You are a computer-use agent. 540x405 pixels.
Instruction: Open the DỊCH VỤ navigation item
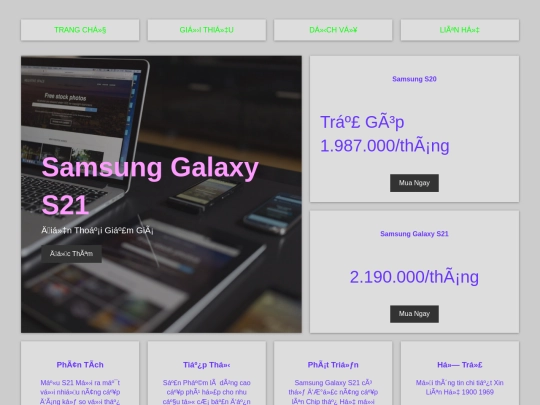(333, 30)
